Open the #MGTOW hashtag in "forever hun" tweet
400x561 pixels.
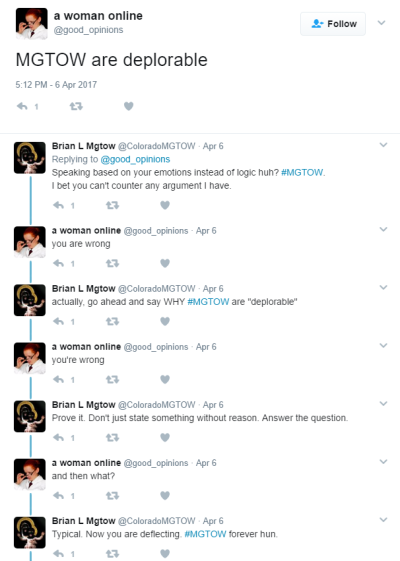(x=205, y=534)
